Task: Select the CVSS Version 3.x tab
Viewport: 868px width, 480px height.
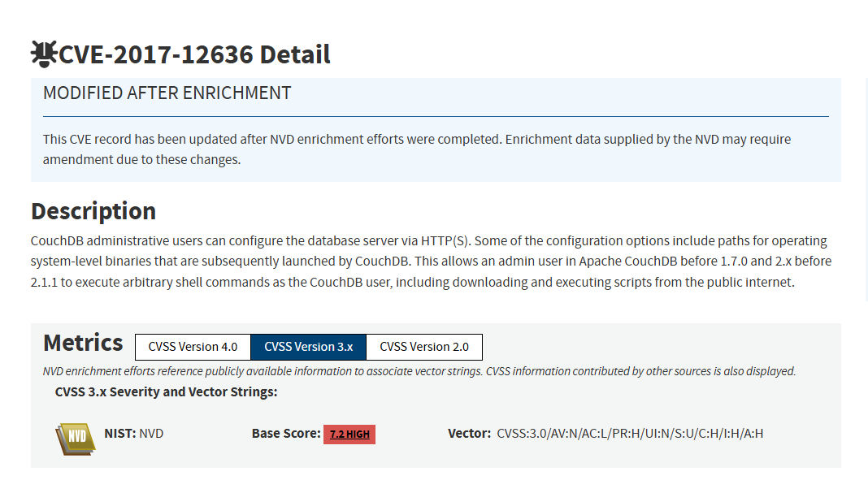Action: [x=308, y=347]
